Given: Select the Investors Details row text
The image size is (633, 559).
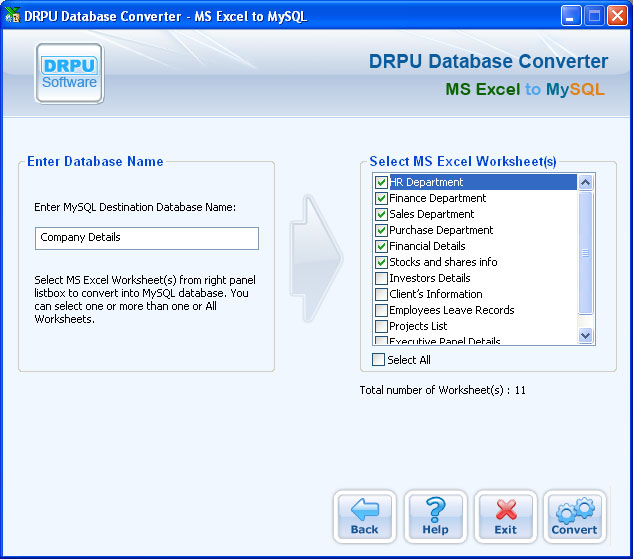Looking at the screenshot, I should pyautogui.click(x=430, y=278).
